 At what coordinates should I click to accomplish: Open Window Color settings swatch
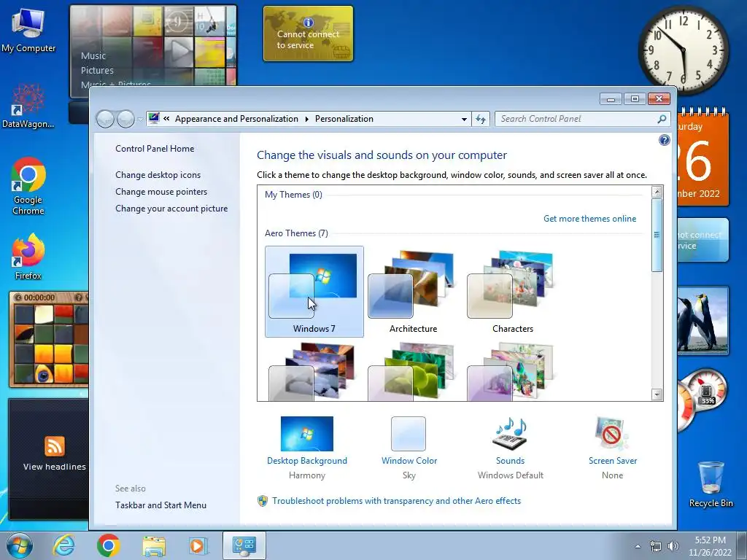tap(409, 433)
